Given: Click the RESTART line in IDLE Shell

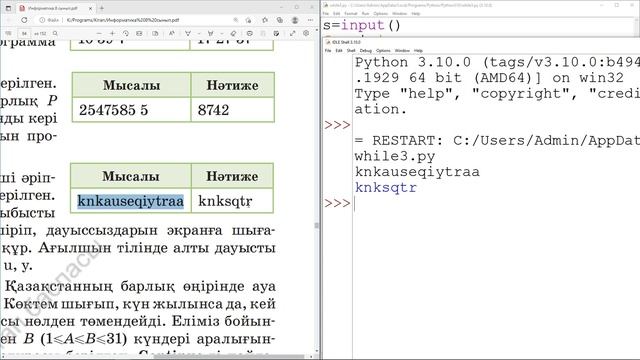Looking at the screenshot, I should pyautogui.click(x=497, y=140).
